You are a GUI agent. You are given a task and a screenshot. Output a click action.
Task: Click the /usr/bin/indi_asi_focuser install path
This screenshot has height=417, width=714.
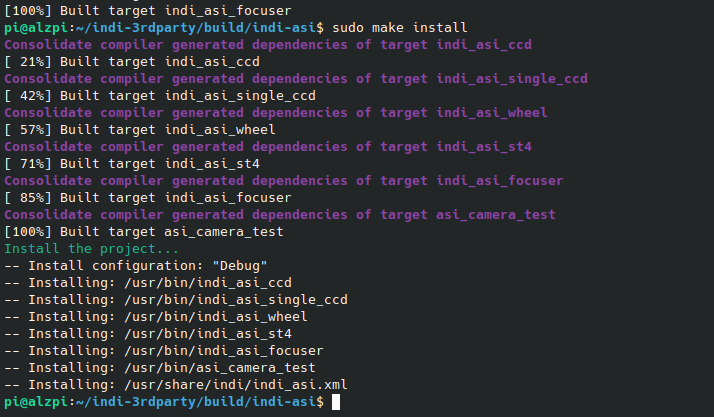[223, 351]
